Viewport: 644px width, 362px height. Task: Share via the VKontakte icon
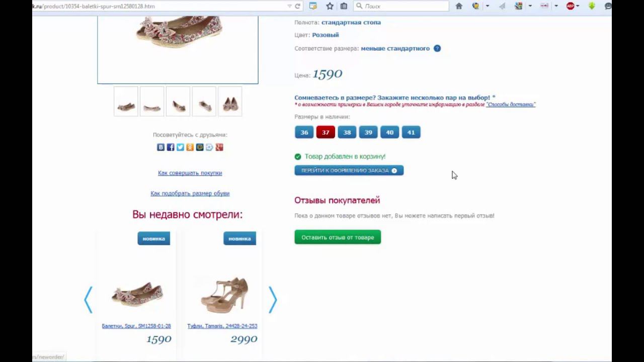160,147
